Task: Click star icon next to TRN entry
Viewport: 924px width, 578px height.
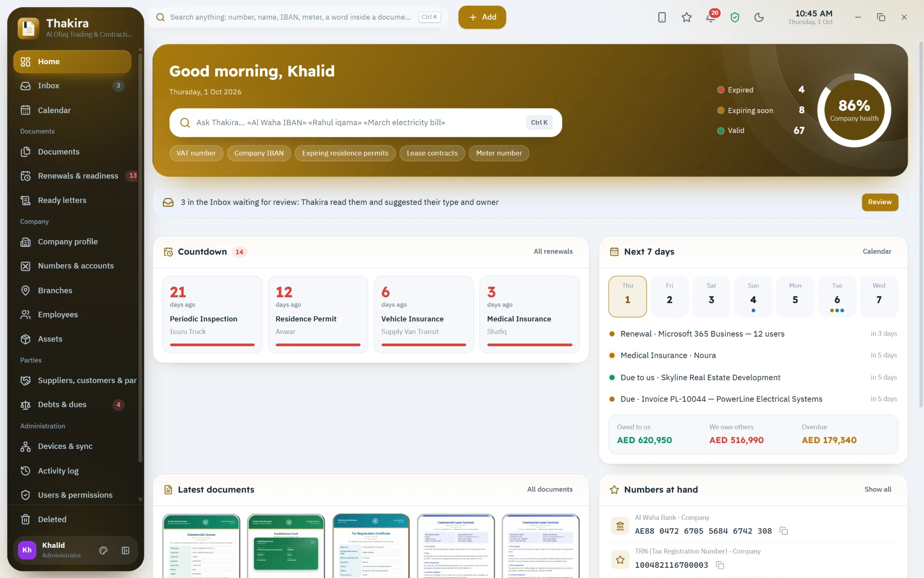Action: pos(620,560)
